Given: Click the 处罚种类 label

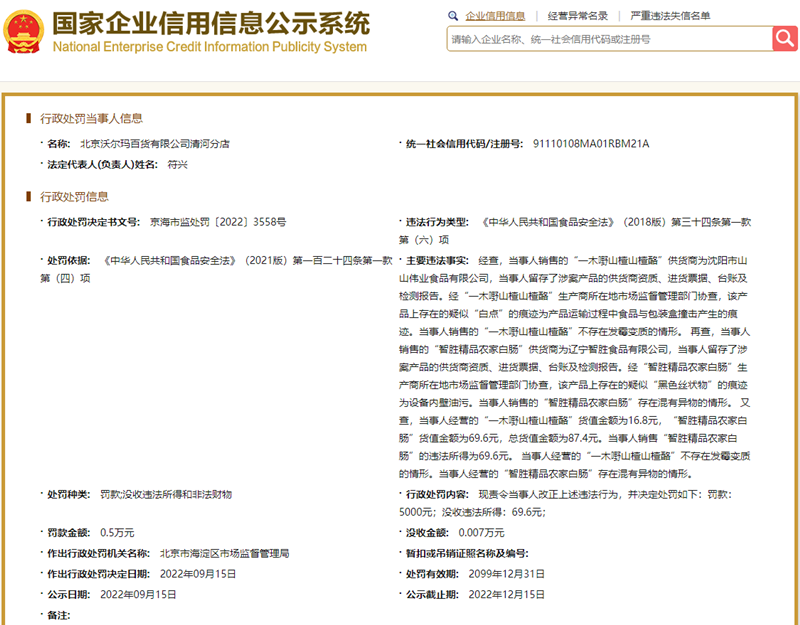Looking at the screenshot, I should tap(69, 494).
